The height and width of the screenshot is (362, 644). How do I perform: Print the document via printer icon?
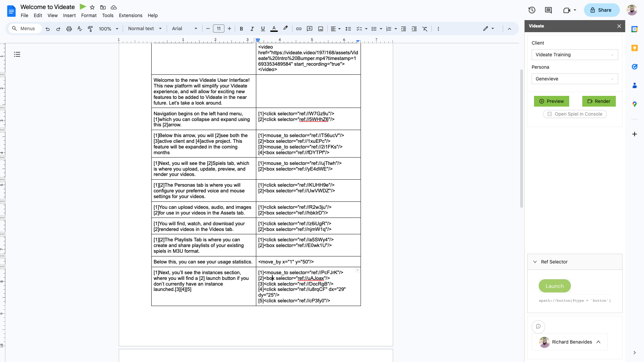tap(69, 29)
